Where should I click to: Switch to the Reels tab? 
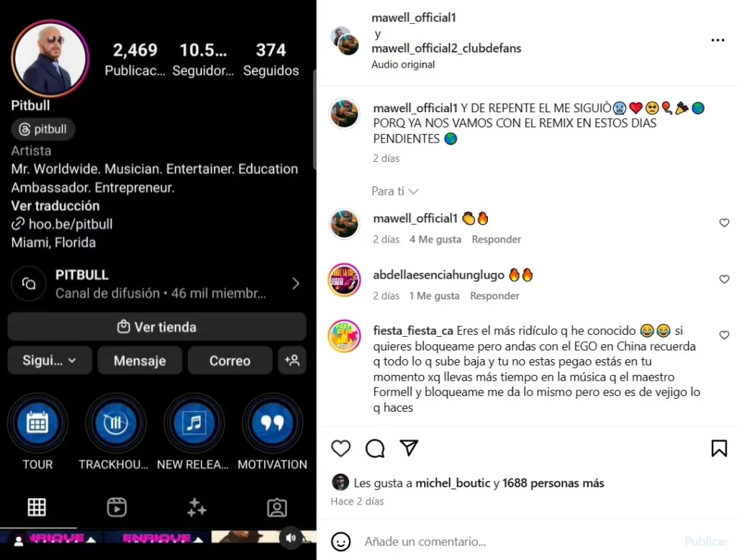(117, 507)
